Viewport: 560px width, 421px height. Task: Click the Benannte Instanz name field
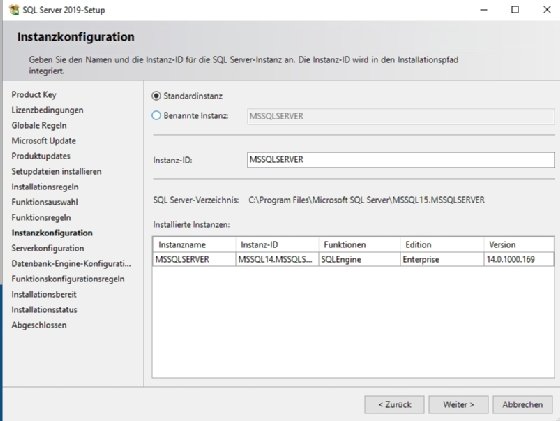tap(400, 116)
